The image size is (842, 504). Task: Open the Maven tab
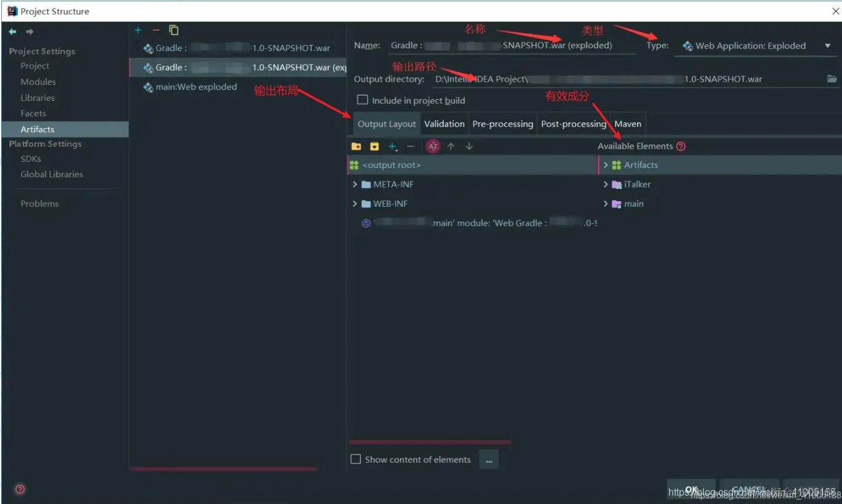[x=628, y=124]
